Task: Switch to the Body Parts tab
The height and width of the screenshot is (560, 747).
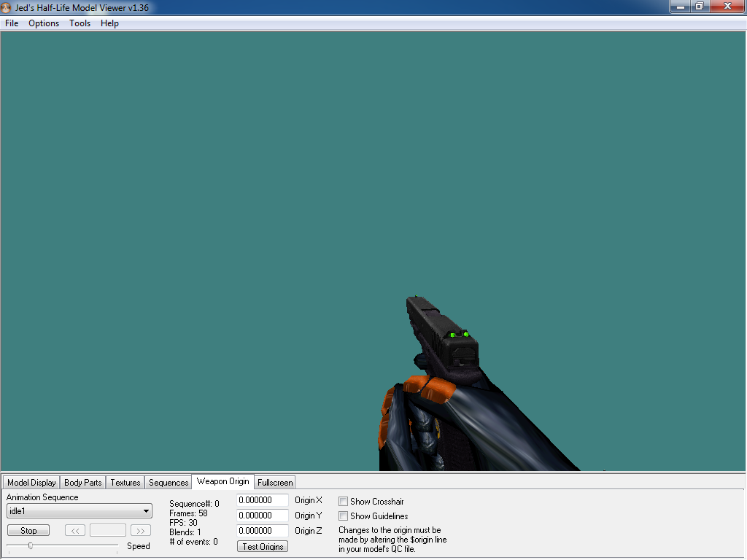Action: point(83,483)
